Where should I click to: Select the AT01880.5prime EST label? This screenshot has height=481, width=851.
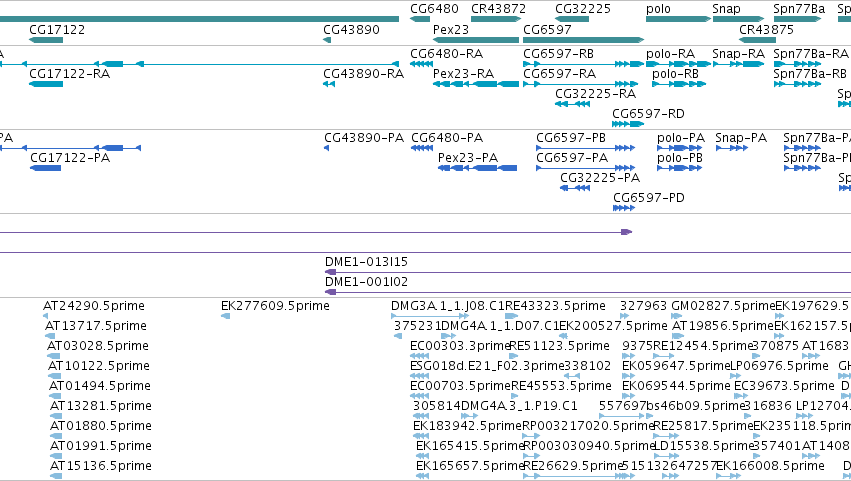[101, 426]
